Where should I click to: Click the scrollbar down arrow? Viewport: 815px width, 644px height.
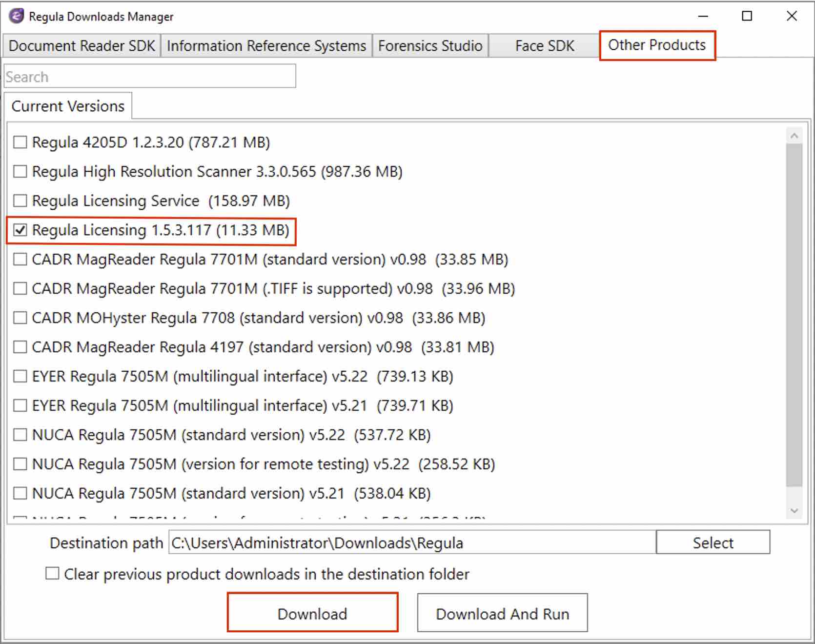point(794,511)
